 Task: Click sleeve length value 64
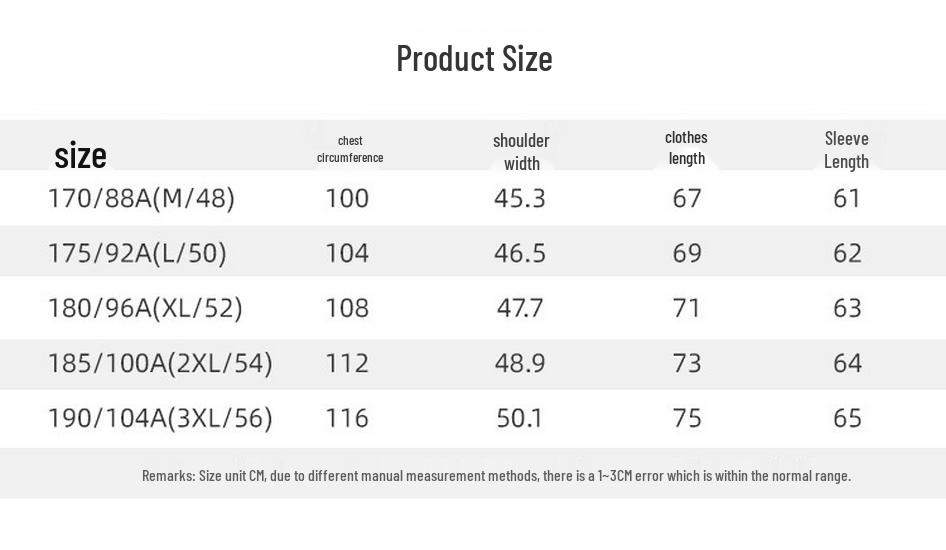[847, 363]
